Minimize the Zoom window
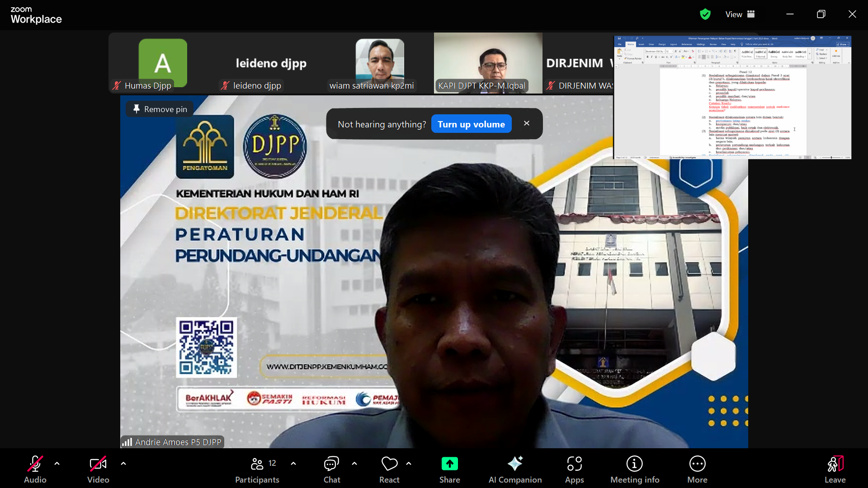This screenshot has width=868, height=488. click(x=790, y=14)
